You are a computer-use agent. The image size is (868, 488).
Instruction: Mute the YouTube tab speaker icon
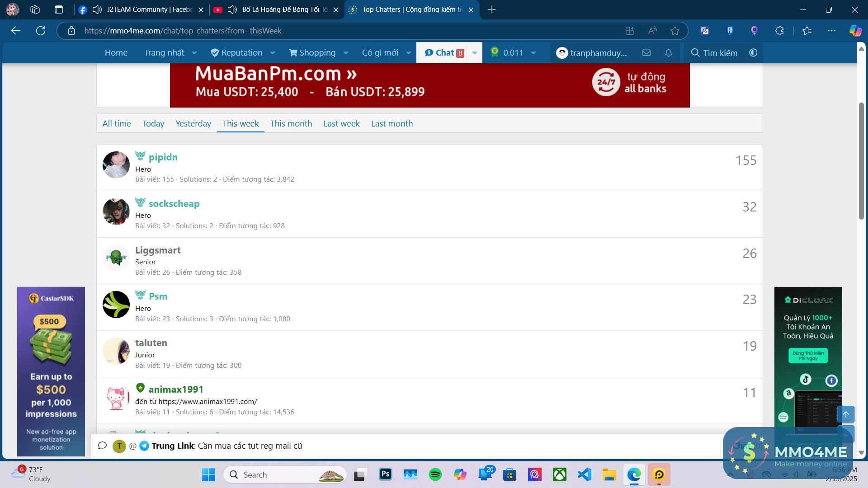232,9
